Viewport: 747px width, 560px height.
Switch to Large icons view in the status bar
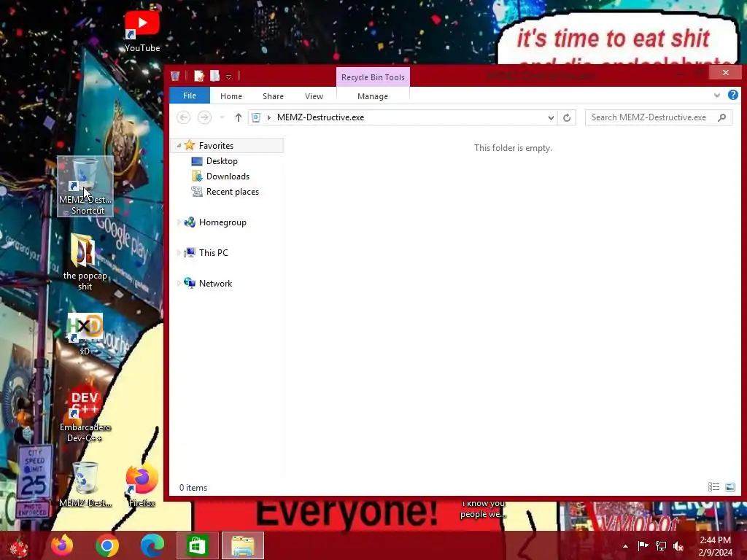coord(729,486)
